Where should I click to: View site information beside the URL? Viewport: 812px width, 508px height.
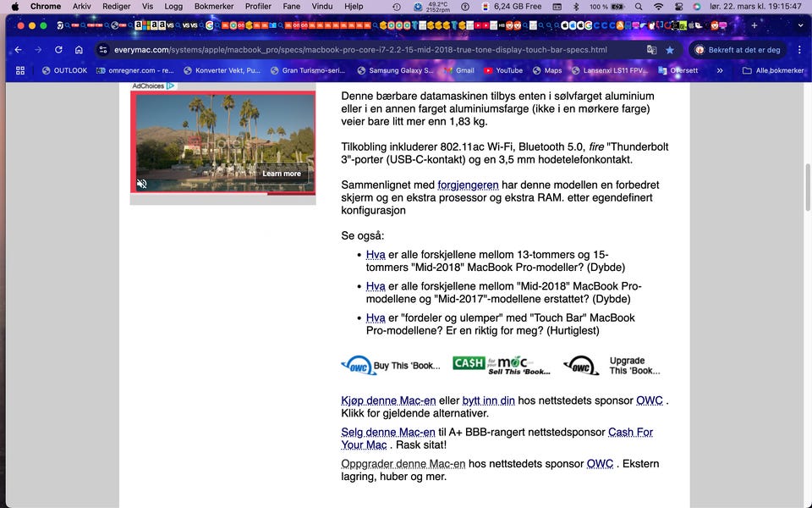coord(103,50)
